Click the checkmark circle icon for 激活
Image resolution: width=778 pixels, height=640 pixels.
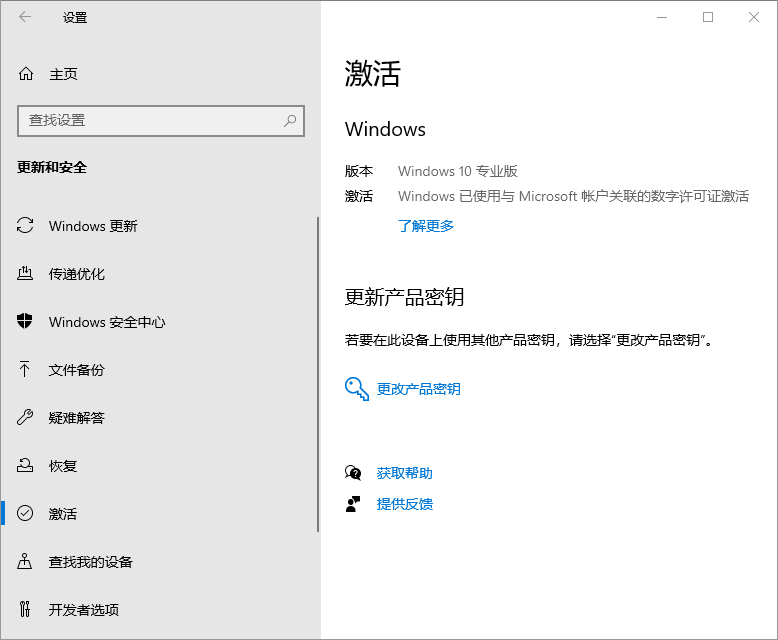(25, 513)
